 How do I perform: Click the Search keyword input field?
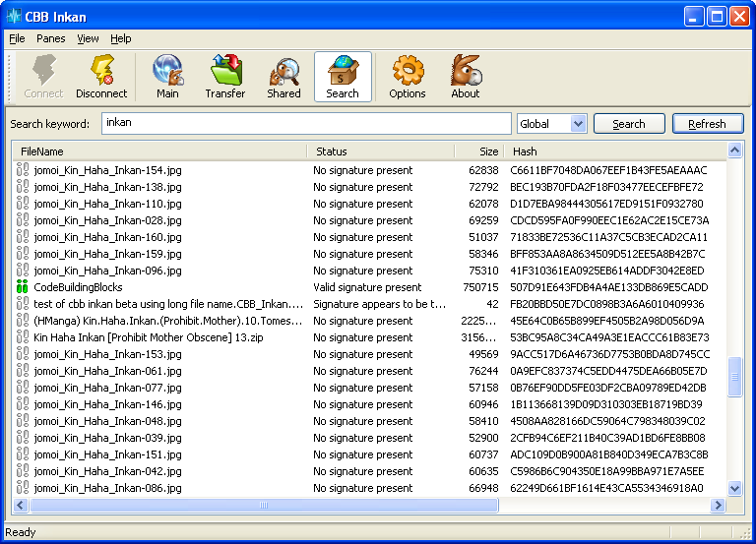tap(306, 123)
